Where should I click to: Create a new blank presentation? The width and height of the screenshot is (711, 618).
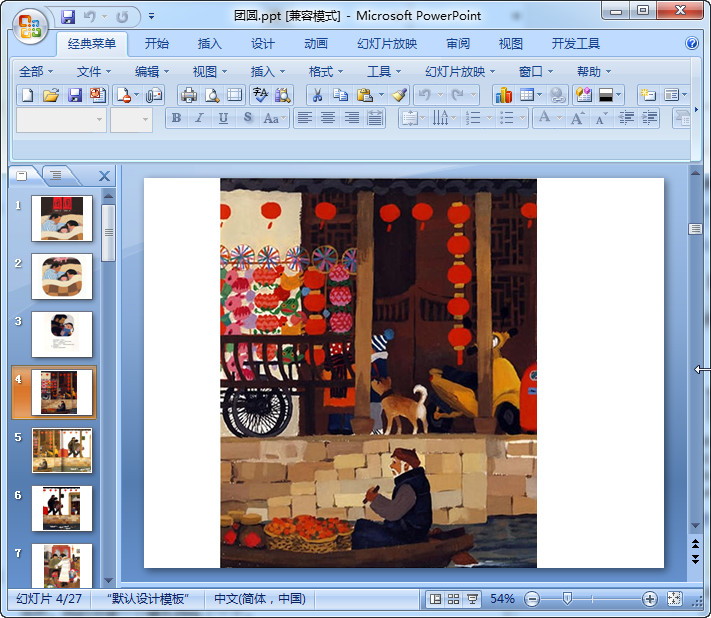(28, 95)
